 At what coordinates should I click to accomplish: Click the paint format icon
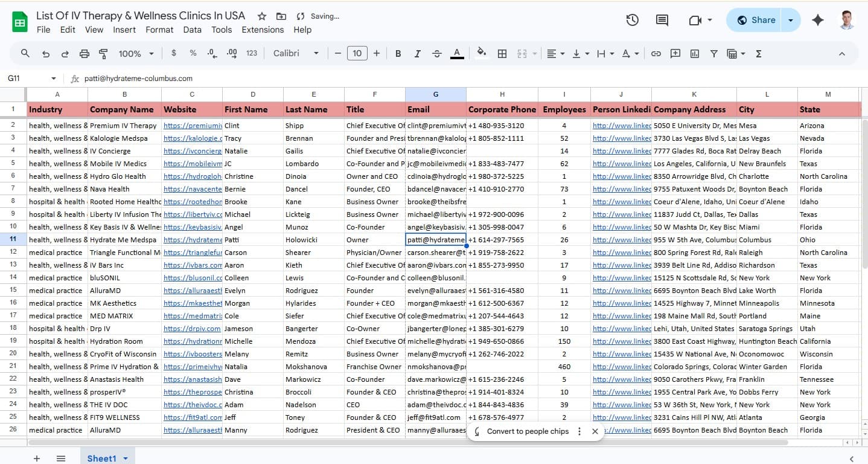coord(103,54)
